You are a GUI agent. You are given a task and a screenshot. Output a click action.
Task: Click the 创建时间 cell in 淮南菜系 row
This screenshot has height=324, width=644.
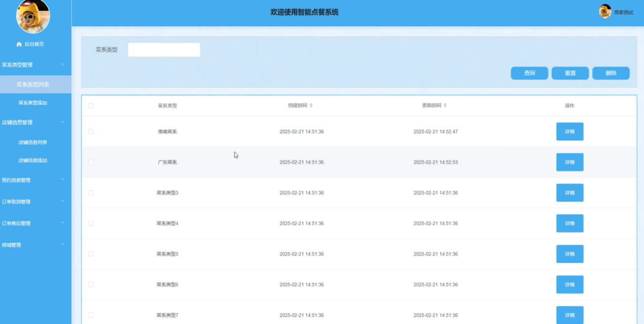tap(302, 132)
